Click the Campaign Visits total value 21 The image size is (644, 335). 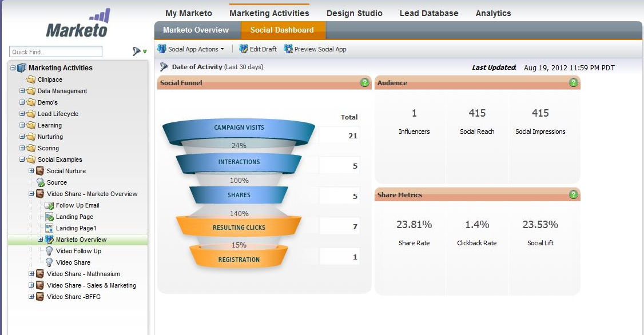tap(353, 136)
